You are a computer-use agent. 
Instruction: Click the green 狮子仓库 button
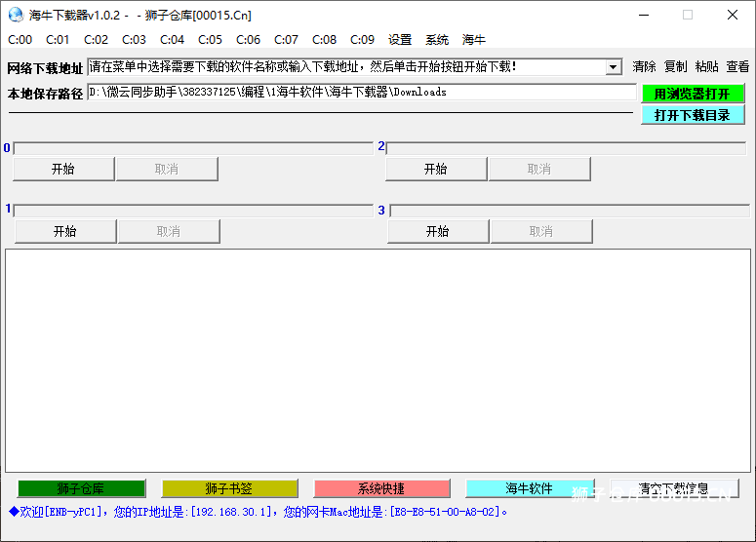click(81, 488)
